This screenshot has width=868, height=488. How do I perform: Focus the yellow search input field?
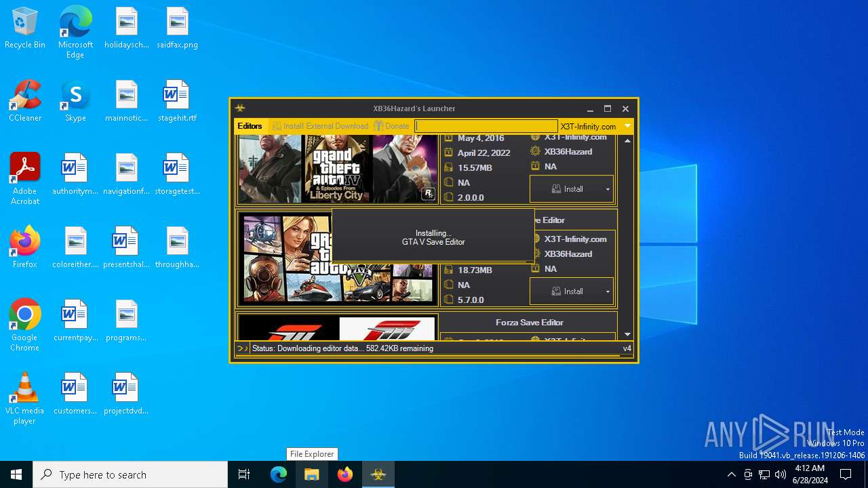(486, 126)
